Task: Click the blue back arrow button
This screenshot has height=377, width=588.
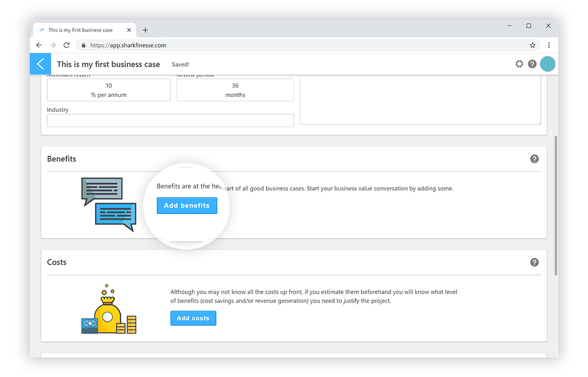Action: [x=40, y=64]
